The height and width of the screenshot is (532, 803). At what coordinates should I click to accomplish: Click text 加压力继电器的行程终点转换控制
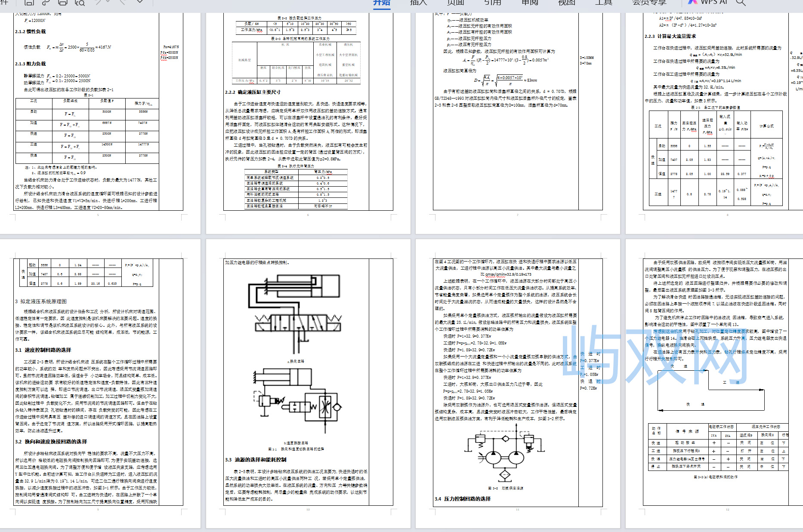257,262
